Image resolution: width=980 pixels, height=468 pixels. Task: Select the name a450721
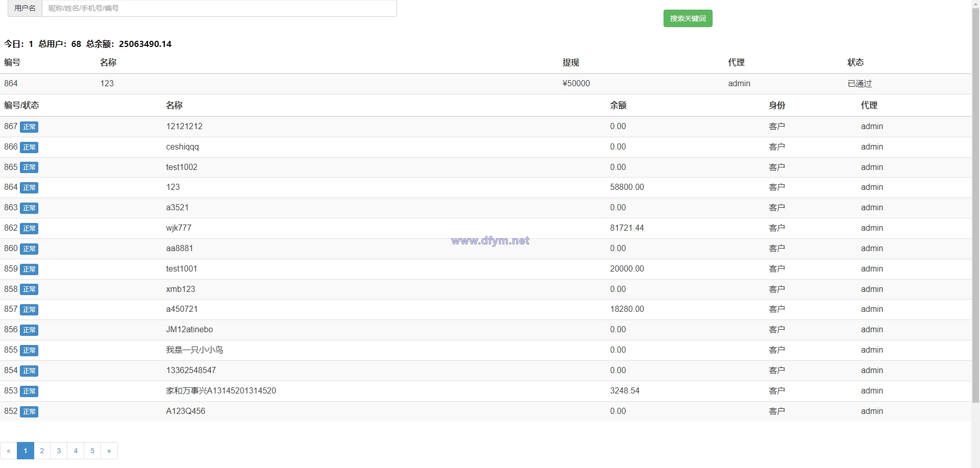182,309
